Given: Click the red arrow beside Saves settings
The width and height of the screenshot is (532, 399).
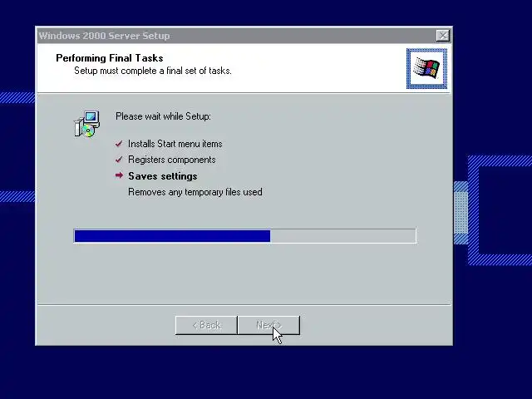Looking at the screenshot, I should [119, 175].
